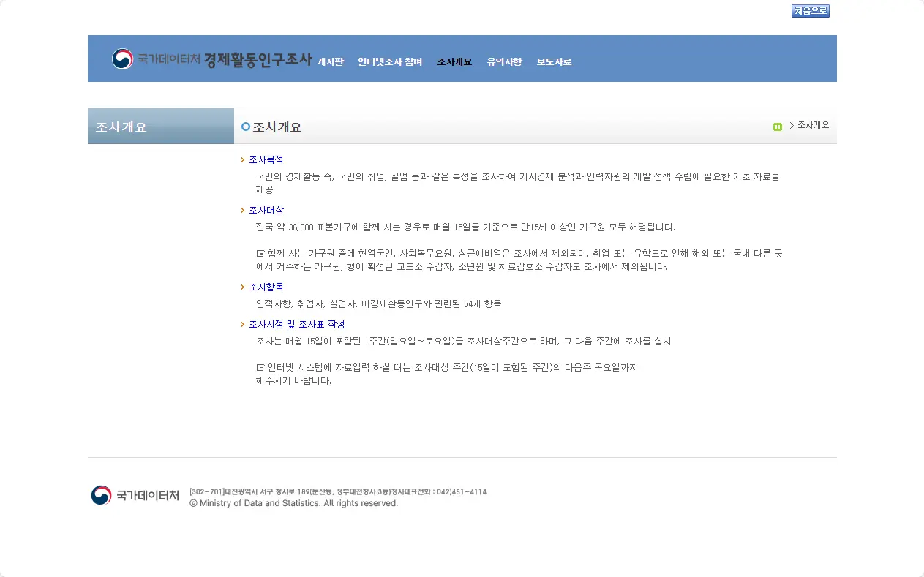Select 조사개요 in the top navigation

(453, 62)
